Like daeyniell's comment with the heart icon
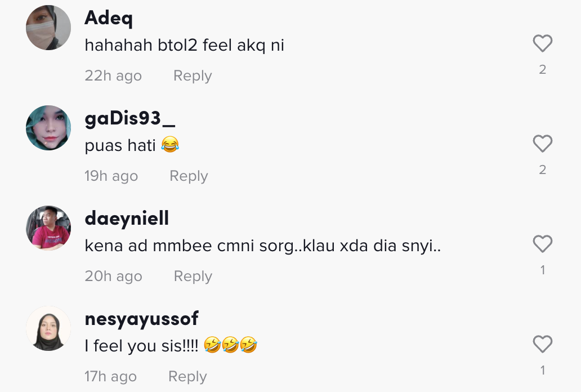The image size is (581, 392). [542, 244]
